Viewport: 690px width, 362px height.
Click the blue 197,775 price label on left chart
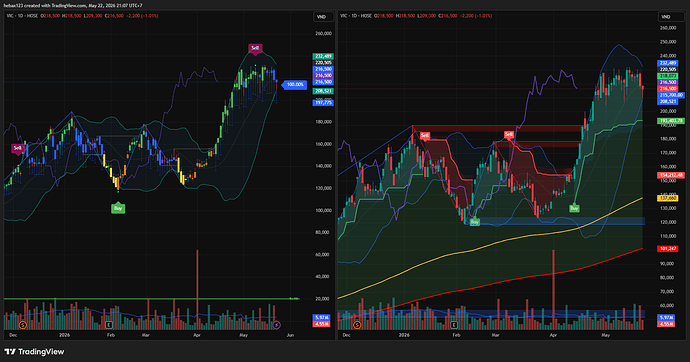tap(323, 102)
